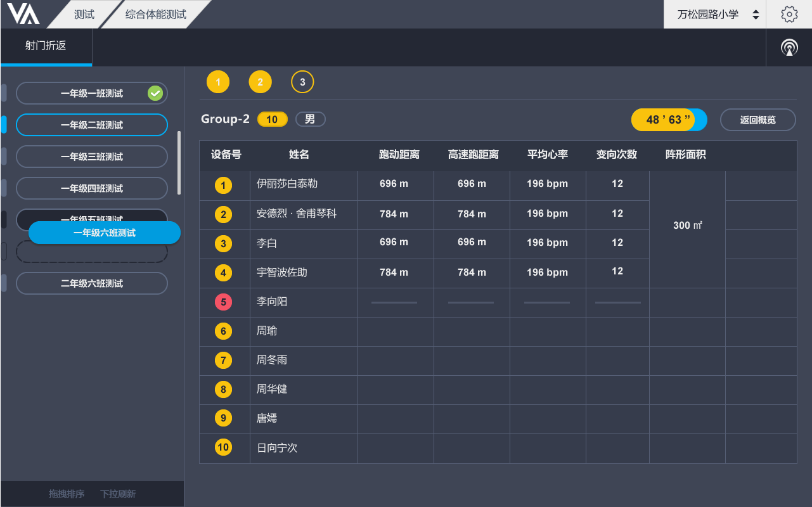Click the 10 member count badge
The height and width of the screenshot is (507, 812).
[x=273, y=119]
